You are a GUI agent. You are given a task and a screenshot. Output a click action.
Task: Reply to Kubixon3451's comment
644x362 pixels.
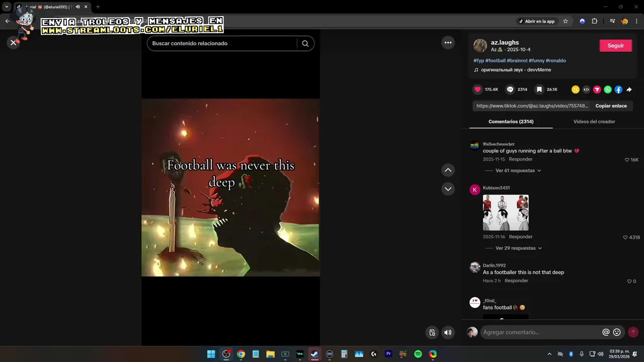pos(520,237)
